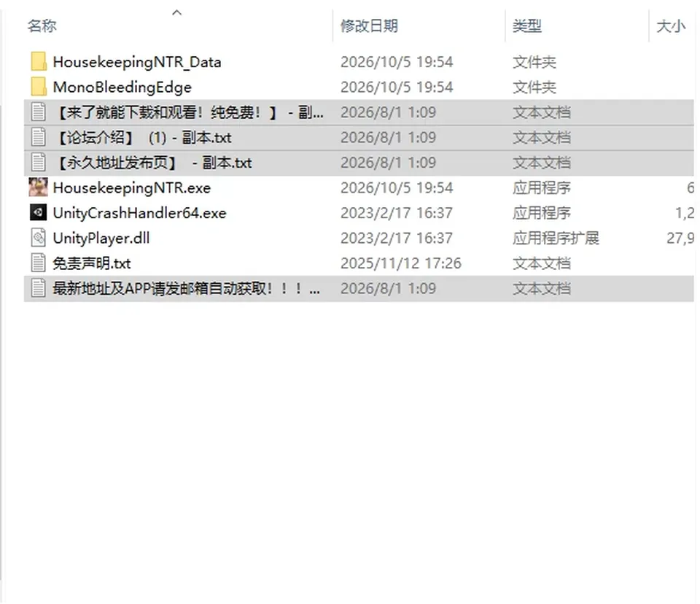Click the 应用程序 type of HousekeepingNTR.exe
This screenshot has width=700, height=604.
[542, 188]
